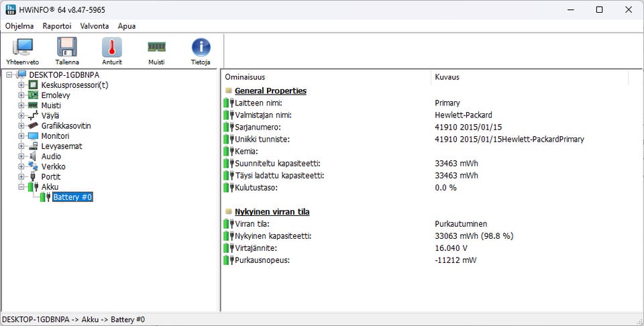Click the General Properties heading

pyautogui.click(x=270, y=91)
